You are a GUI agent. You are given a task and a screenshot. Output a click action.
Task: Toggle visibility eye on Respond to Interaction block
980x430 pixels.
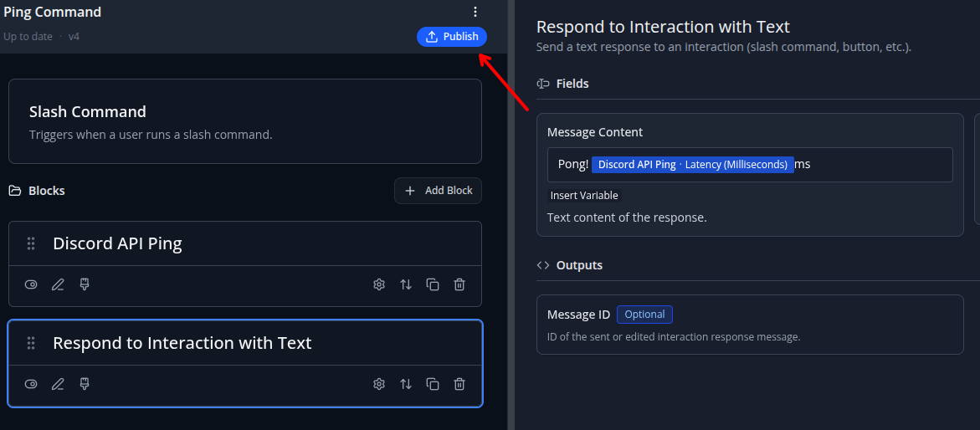[31, 384]
